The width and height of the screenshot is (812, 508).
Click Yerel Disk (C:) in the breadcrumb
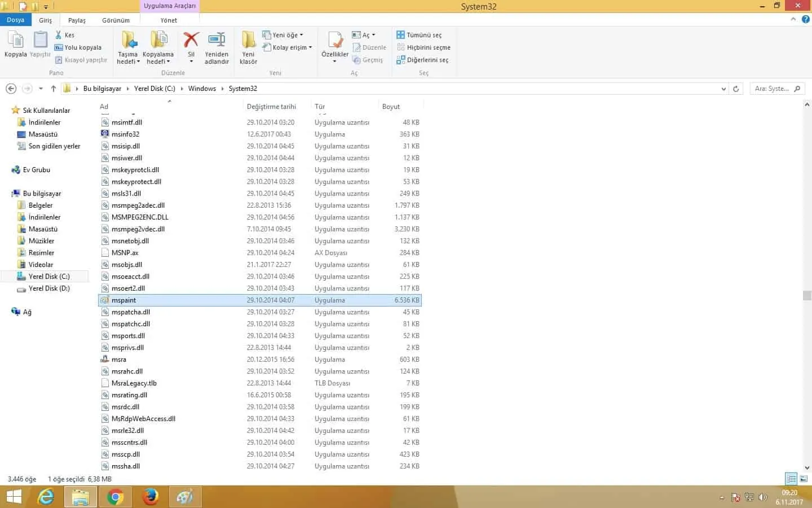click(x=155, y=89)
